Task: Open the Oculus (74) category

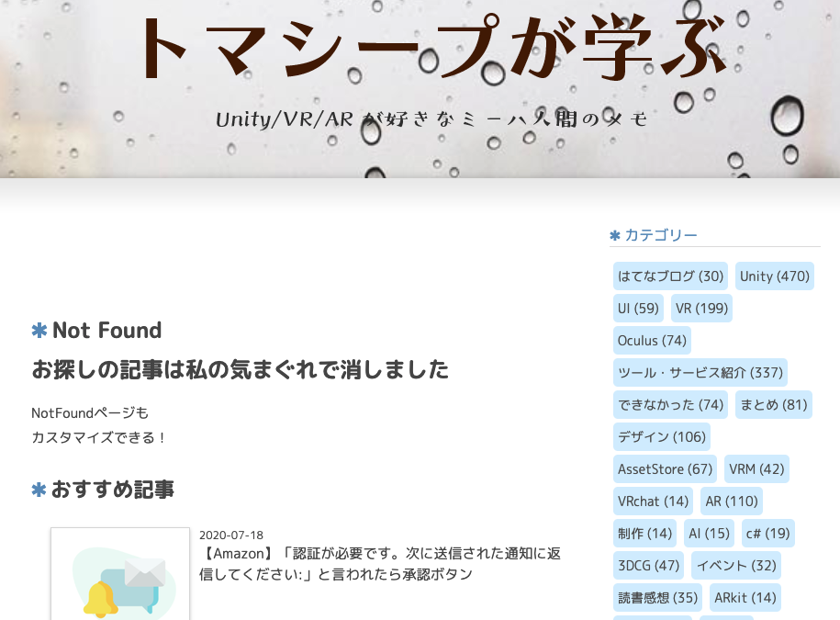Action: point(652,340)
